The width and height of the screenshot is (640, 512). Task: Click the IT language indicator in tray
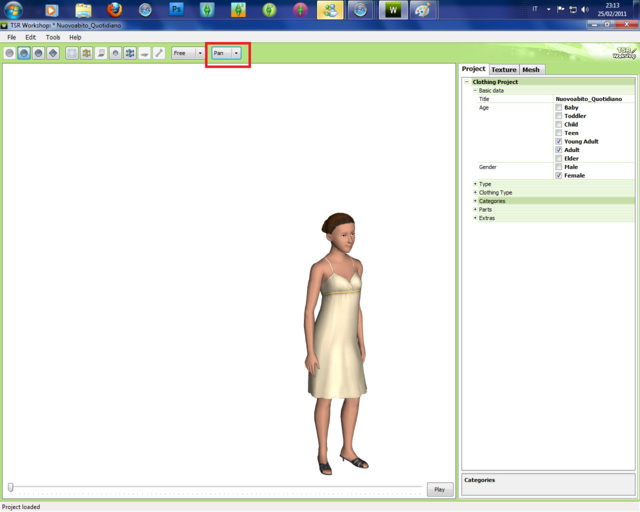click(535, 9)
